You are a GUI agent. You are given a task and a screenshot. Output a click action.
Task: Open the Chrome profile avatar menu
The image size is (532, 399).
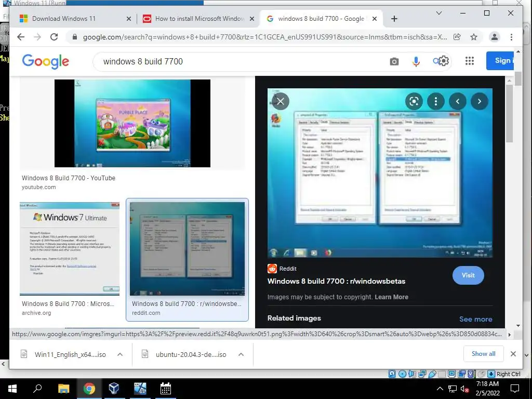click(x=495, y=37)
